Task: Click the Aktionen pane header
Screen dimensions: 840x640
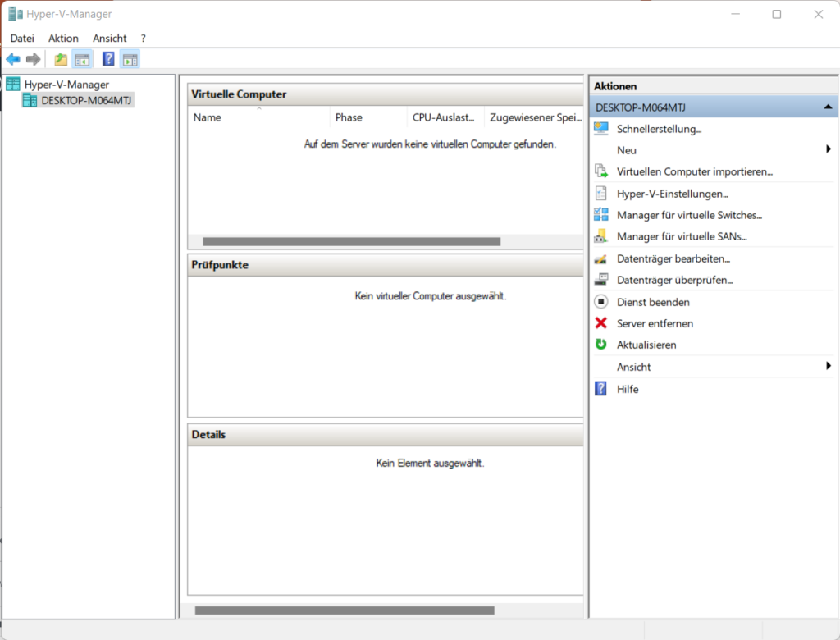Action: pos(713,86)
